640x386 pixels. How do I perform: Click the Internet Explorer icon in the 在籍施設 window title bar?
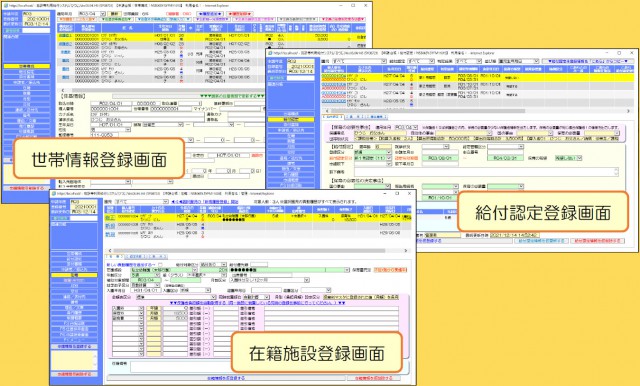(53, 193)
